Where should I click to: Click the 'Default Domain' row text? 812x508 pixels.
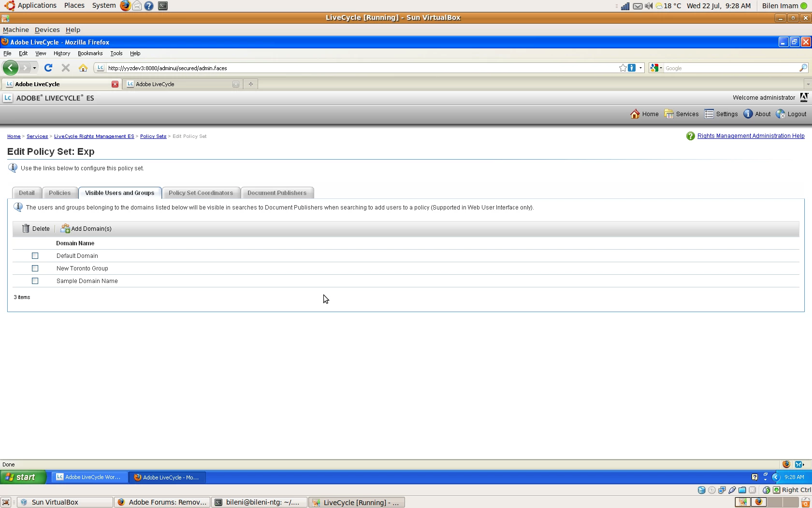point(77,256)
